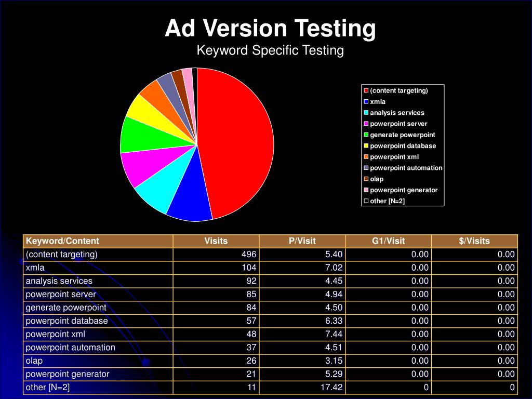Click 'powerpoint server' in the table
This screenshot has height=399, width=532.
pyautogui.click(x=61, y=294)
